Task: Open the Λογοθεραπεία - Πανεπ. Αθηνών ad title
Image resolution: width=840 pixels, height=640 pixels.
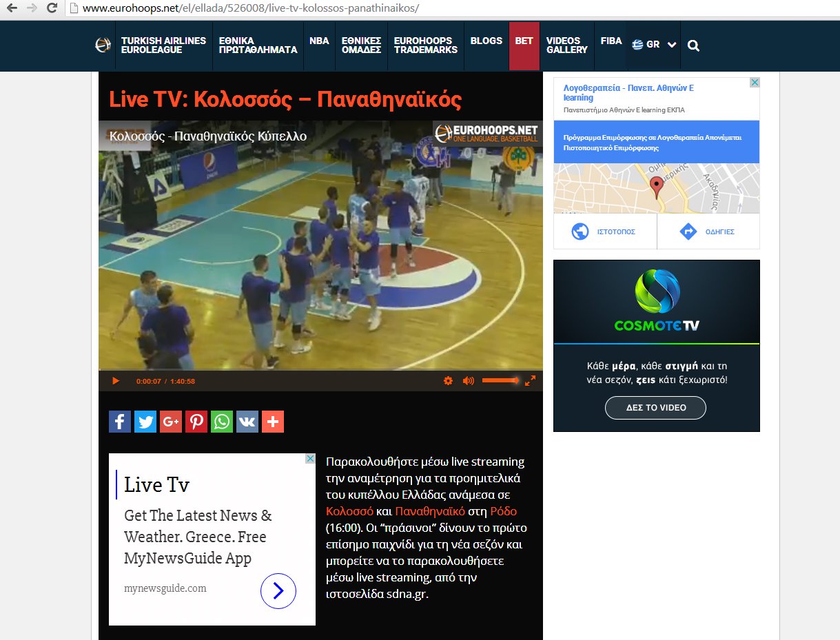Action: coord(628,93)
